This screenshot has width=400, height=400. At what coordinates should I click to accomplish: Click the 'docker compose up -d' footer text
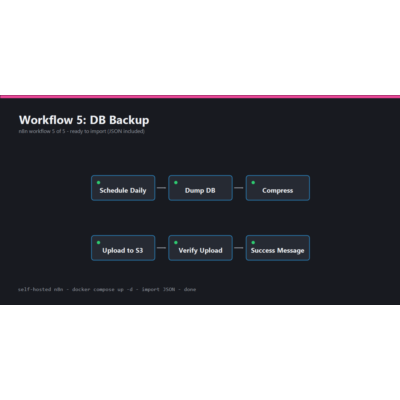click(102, 289)
